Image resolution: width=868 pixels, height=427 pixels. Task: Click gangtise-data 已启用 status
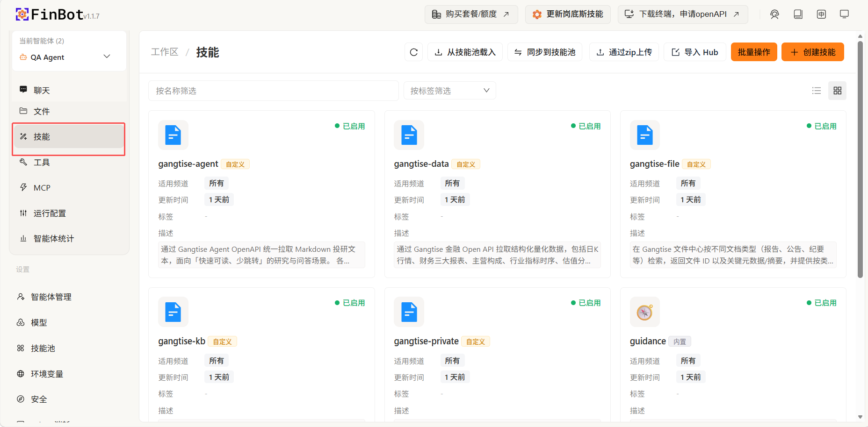(x=586, y=126)
